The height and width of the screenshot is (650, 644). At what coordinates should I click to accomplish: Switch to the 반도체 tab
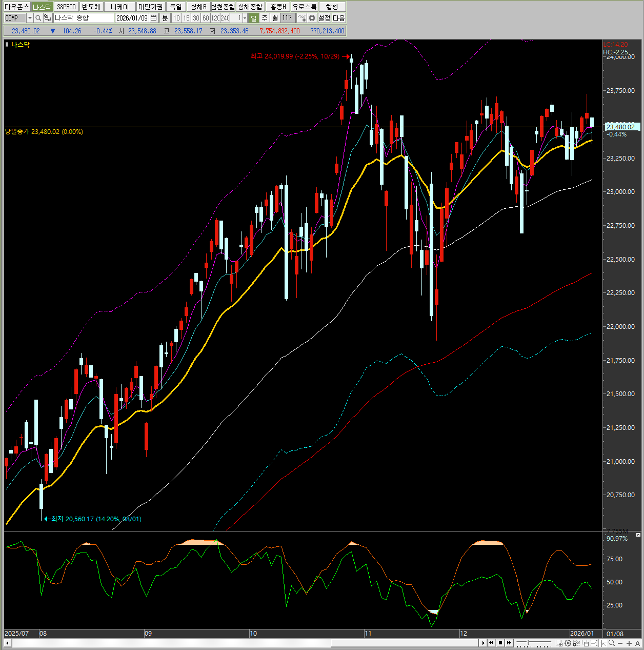pyautogui.click(x=91, y=7)
